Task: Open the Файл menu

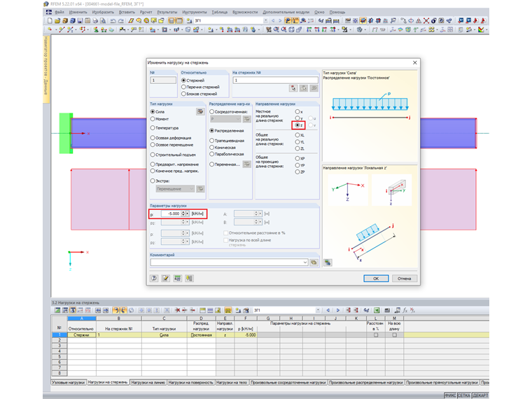Action: coord(59,12)
